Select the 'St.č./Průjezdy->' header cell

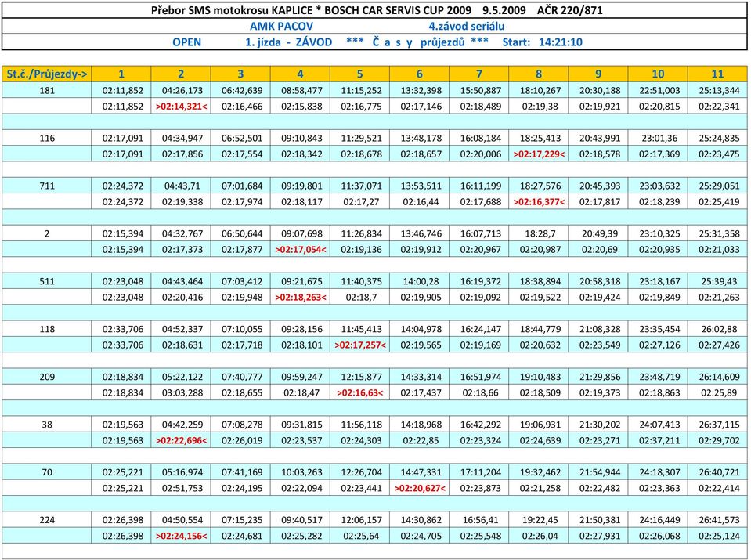click(x=46, y=74)
